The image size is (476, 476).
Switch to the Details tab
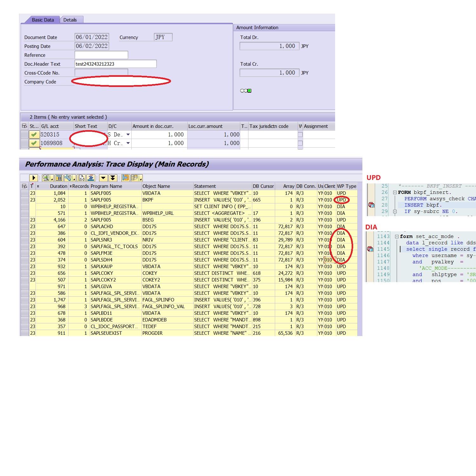click(70, 20)
